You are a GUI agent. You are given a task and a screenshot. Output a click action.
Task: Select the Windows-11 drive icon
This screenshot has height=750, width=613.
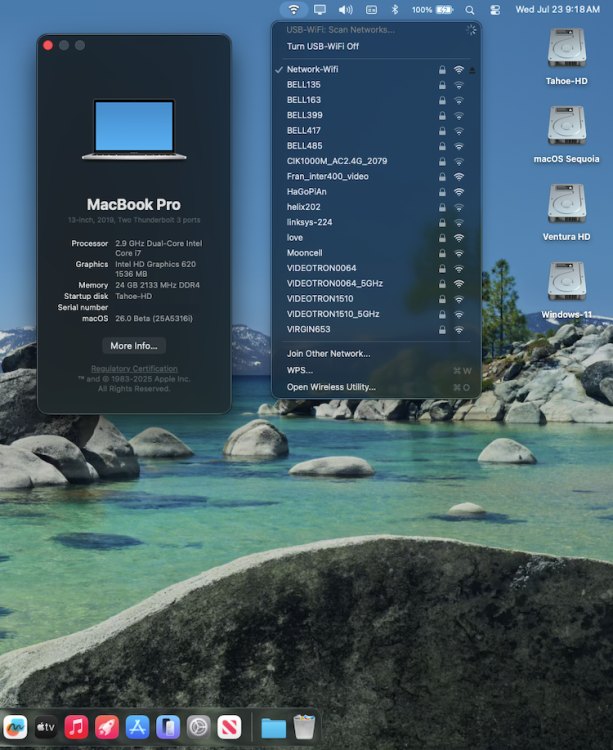tap(567, 281)
